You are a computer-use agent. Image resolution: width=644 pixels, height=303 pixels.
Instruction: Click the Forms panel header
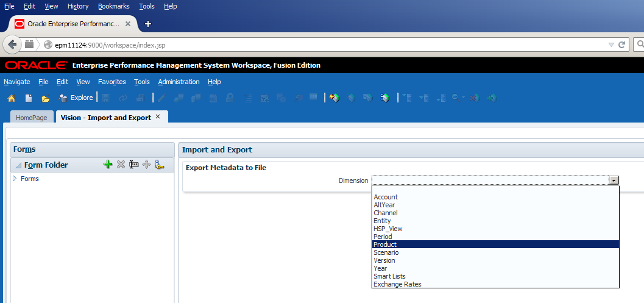pyautogui.click(x=93, y=149)
